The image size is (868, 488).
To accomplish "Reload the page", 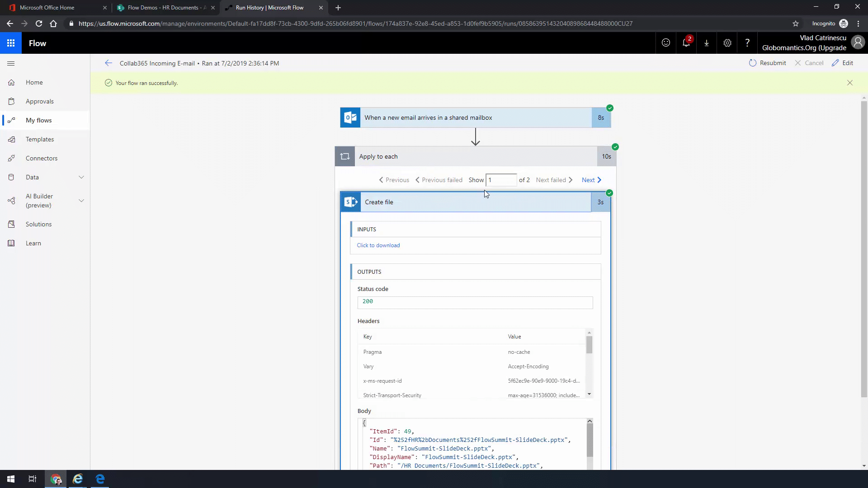I will coord(39,23).
